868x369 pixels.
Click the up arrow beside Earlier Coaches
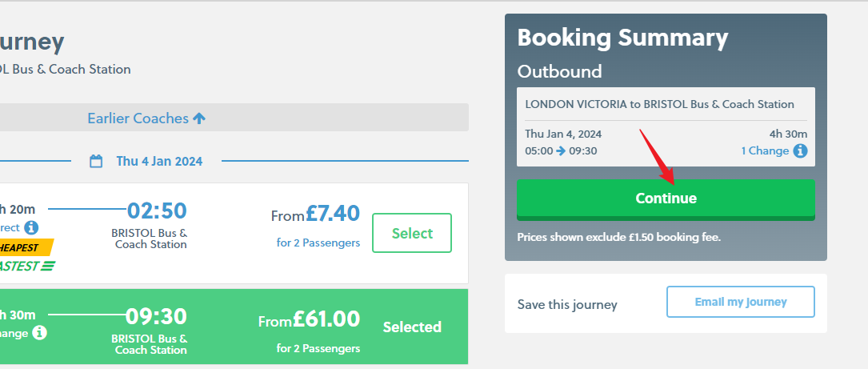[199, 118]
